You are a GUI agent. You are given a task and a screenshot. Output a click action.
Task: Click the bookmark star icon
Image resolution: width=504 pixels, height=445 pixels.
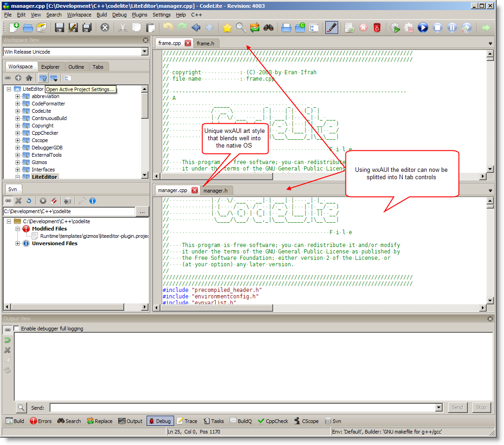point(227,27)
